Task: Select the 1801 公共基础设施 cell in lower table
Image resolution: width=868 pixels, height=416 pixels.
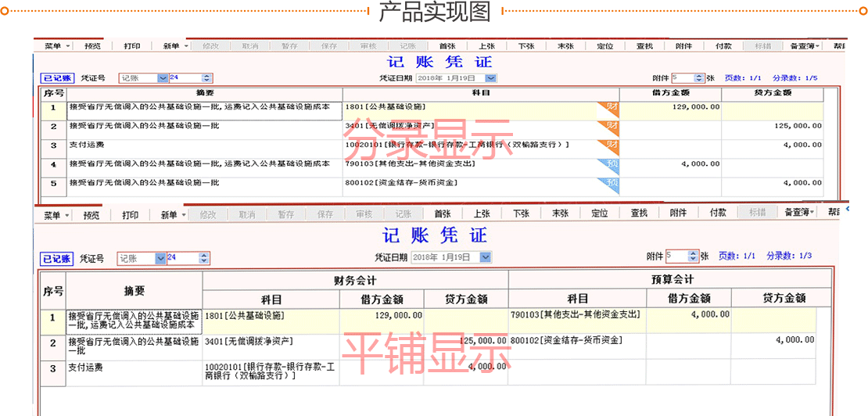Action: coord(271,316)
